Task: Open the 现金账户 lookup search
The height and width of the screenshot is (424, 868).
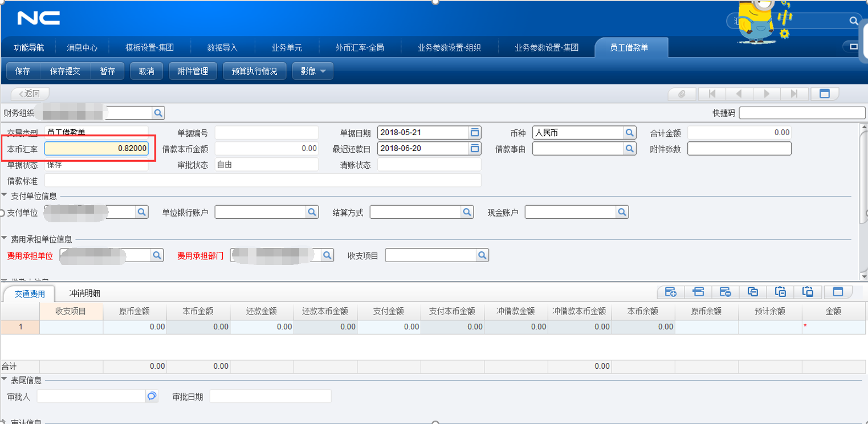Action: coord(622,212)
